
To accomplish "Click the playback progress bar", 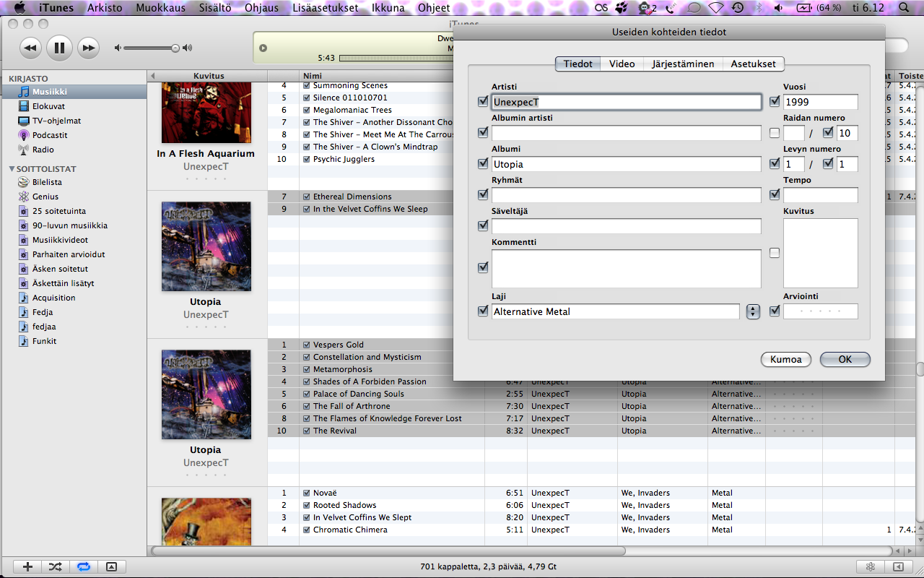I will pyautogui.click(x=396, y=58).
